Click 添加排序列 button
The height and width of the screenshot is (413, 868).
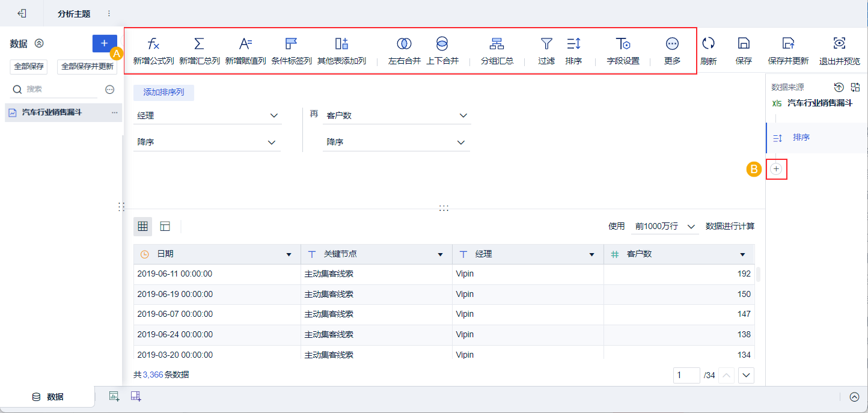click(164, 93)
